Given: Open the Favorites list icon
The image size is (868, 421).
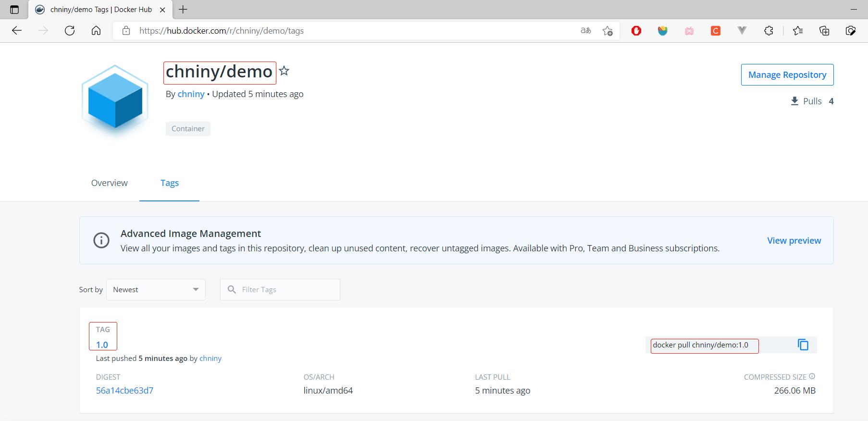Looking at the screenshot, I should click(x=798, y=31).
